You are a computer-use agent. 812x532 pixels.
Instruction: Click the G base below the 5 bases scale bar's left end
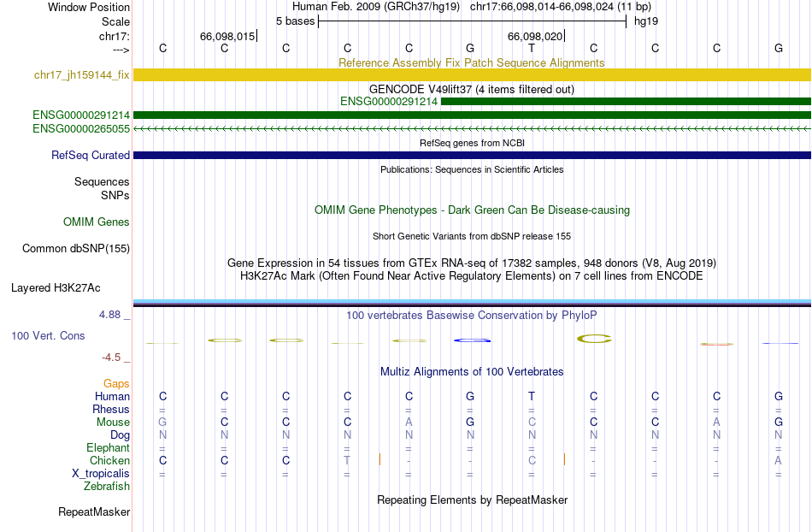coord(470,48)
